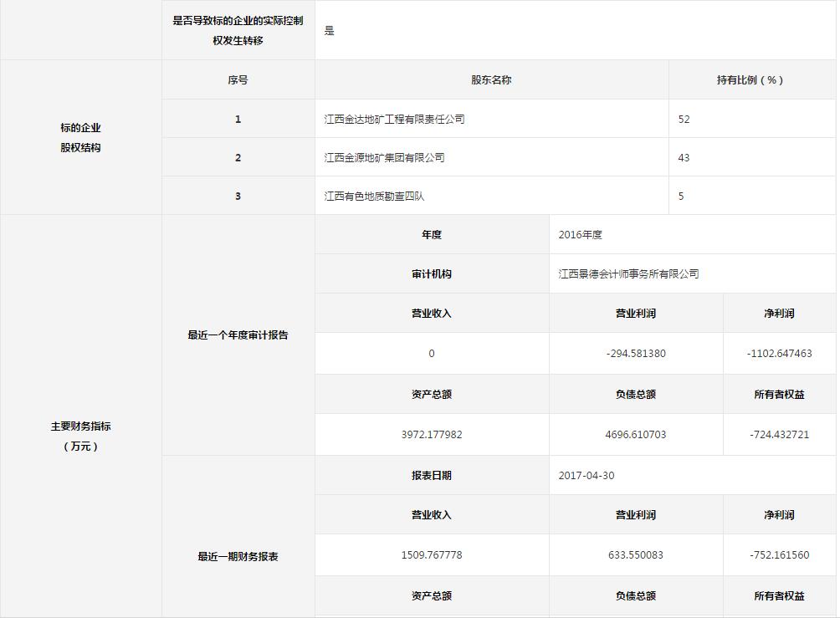
Task: Click the audit firm 江西景德会计师事务所有限公司
Action: coord(628,274)
